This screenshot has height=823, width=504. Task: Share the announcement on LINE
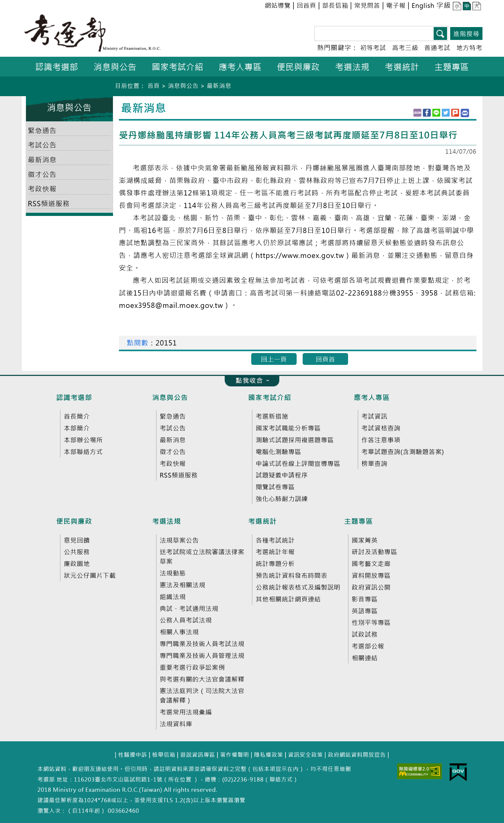pyautogui.click(x=436, y=113)
